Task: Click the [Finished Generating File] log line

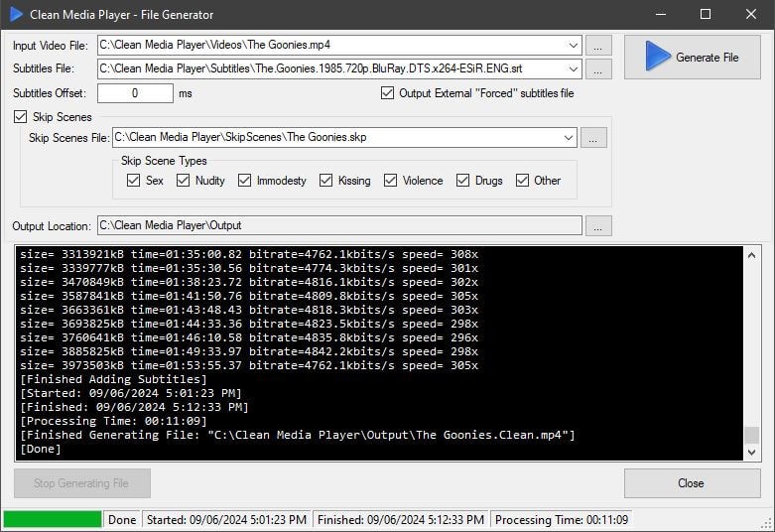Action: pyautogui.click(x=298, y=435)
